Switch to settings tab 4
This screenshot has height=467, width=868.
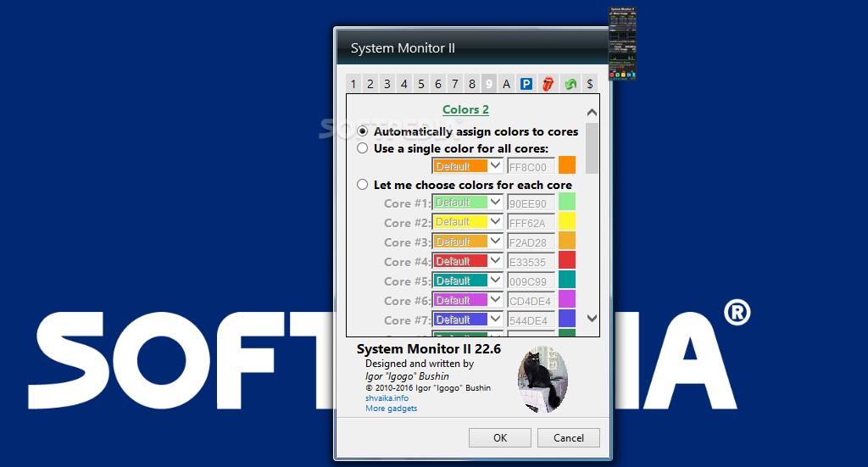click(x=404, y=84)
